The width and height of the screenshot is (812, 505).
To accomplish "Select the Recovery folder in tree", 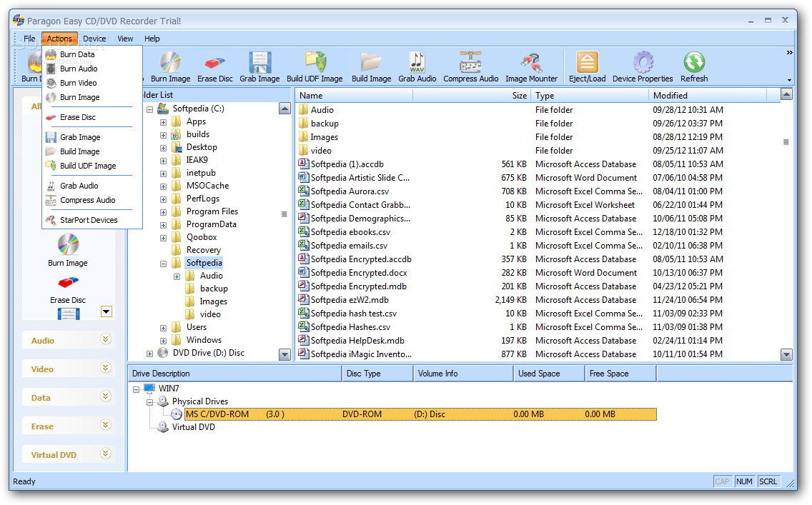I will click(x=204, y=251).
